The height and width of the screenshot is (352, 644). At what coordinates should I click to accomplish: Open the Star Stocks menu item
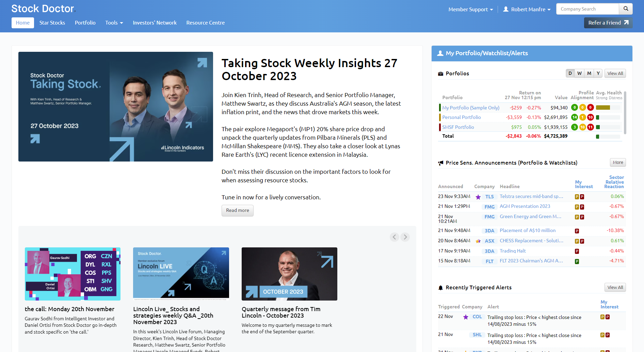(x=52, y=23)
